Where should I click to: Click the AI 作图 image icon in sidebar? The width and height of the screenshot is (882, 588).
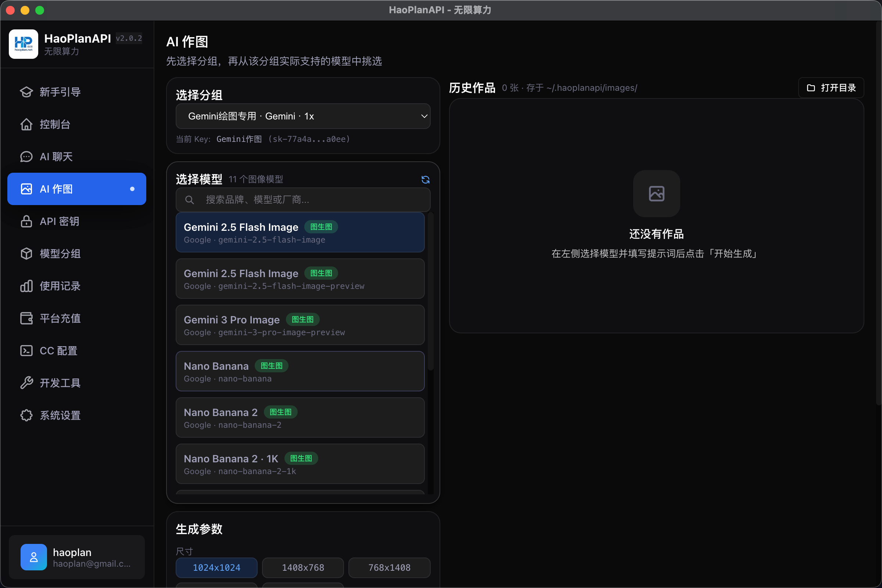click(26, 189)
